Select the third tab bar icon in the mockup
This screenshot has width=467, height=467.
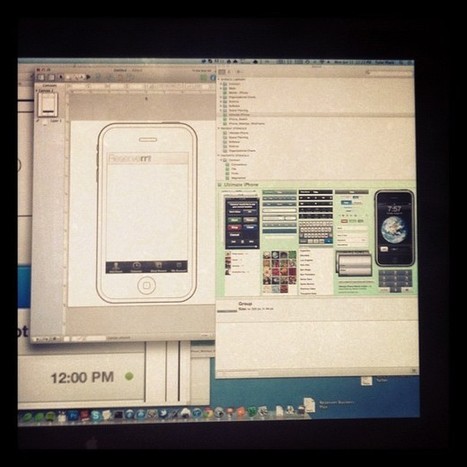(x=159, y=267)
